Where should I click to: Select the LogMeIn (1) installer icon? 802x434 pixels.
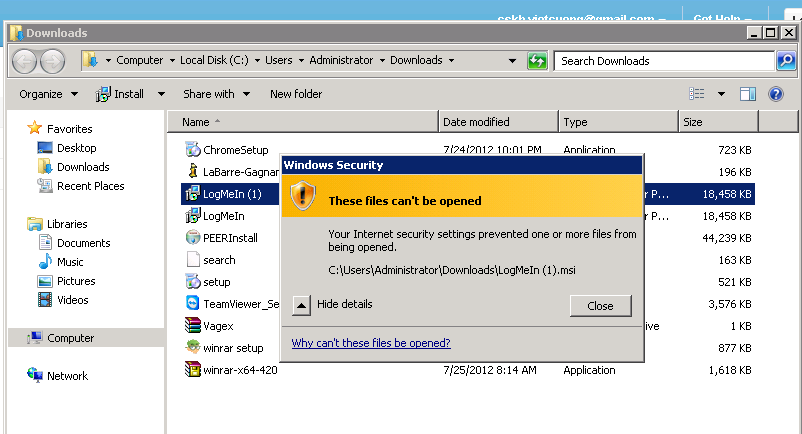coord(192,194)
